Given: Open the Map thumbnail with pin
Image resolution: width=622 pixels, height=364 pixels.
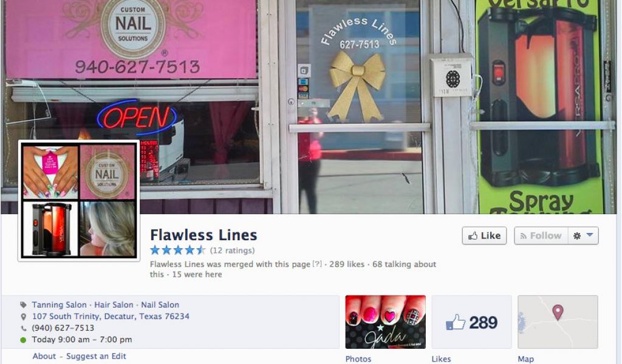Looking at the screenshot, I should coord(558,322).
